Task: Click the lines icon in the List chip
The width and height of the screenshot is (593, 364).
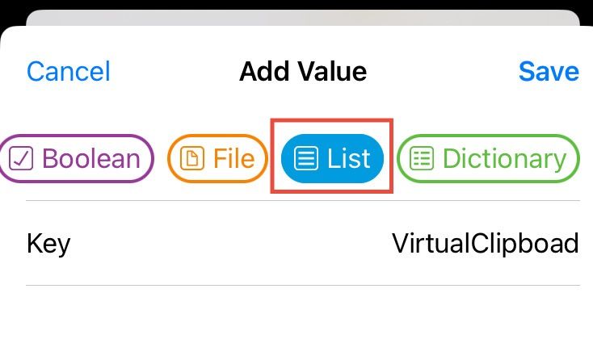Action: coord(306,158)
